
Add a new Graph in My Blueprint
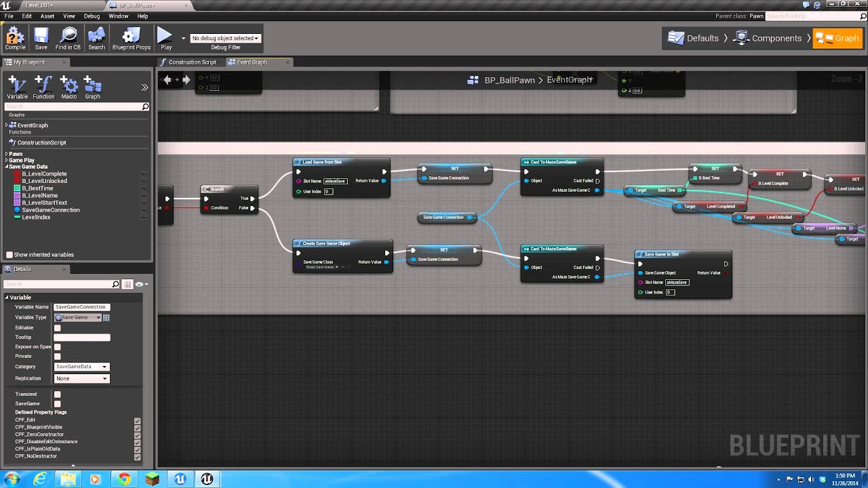point(92,88)
